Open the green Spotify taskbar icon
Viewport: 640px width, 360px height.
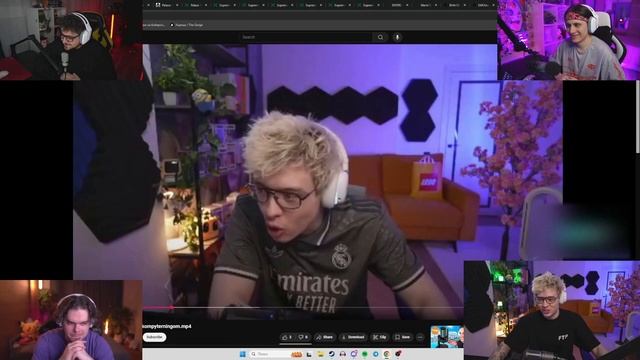click(x=364, y=354)
